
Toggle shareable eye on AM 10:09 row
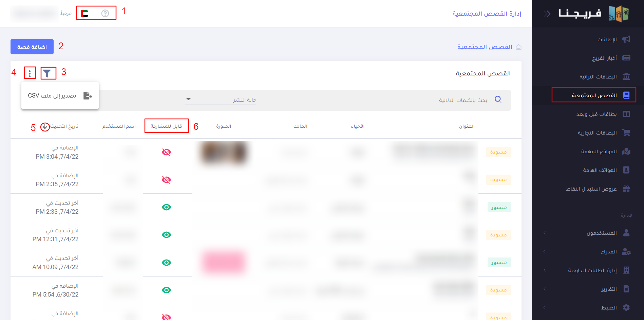click(166, 263)
